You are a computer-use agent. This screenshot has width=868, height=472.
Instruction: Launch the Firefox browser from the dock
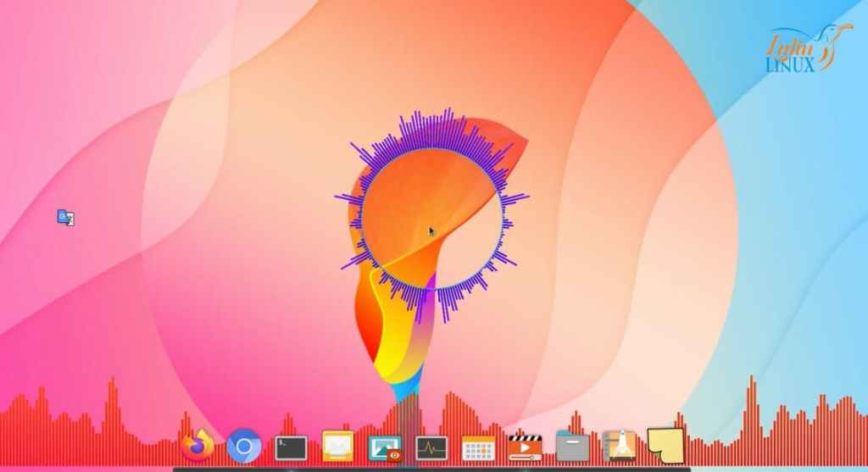click(x=198, y=444)
